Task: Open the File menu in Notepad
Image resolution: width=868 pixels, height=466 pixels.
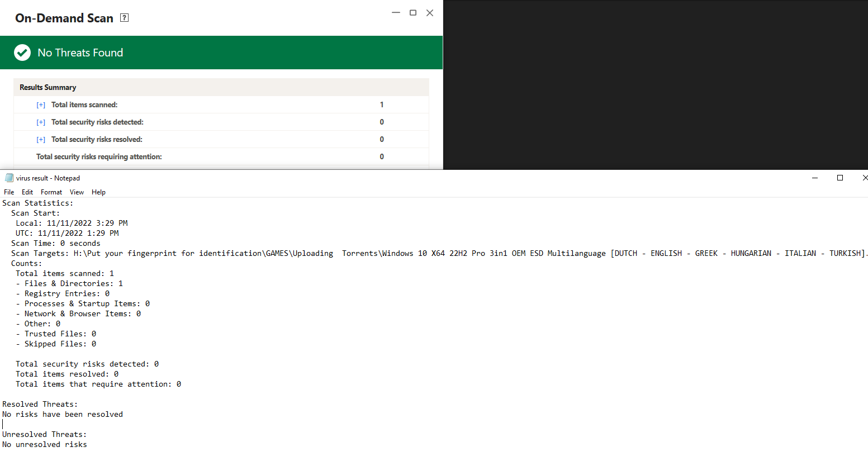Action: point(9,192)
